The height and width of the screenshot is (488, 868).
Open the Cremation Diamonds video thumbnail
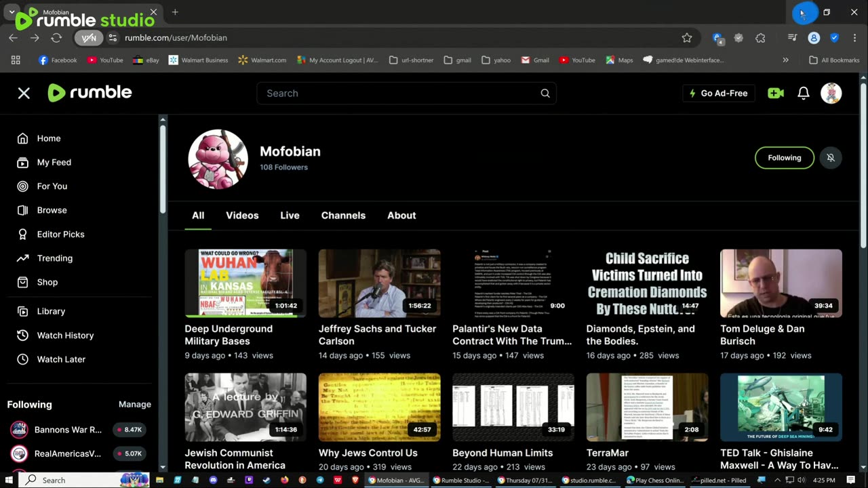647,283
